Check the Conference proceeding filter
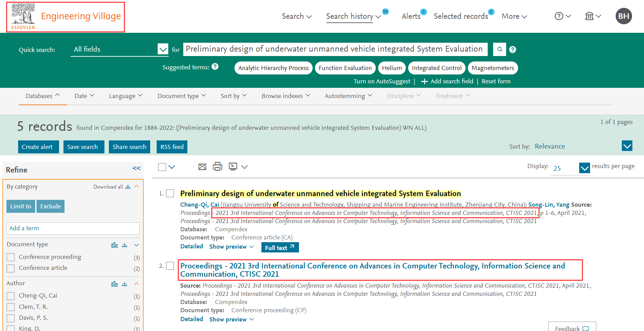 11,257
